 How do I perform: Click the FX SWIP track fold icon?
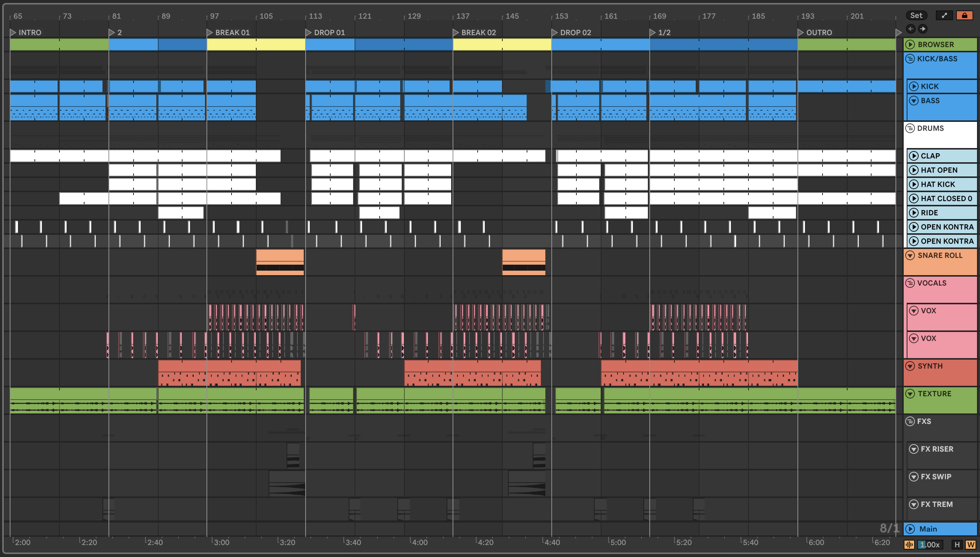click(x=914, y=477)
